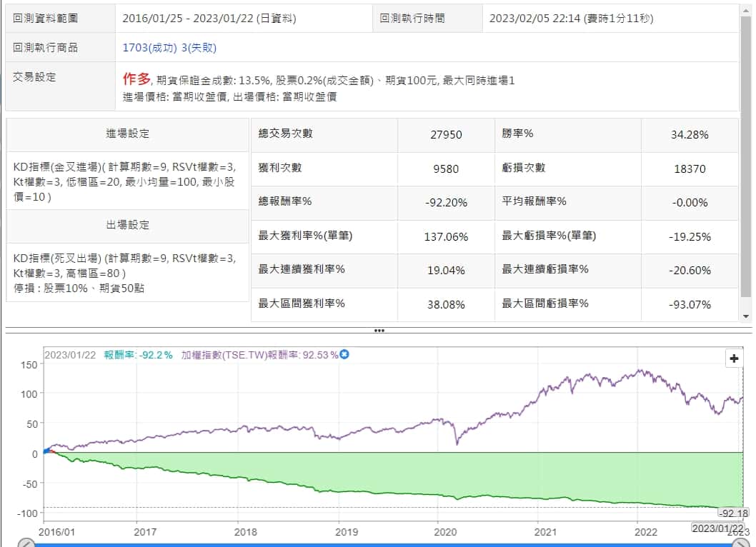The height and width of the screenshot is (547, 756).
Task: Click the blue date range bar below the chart
Action: (x=383, y=545)
